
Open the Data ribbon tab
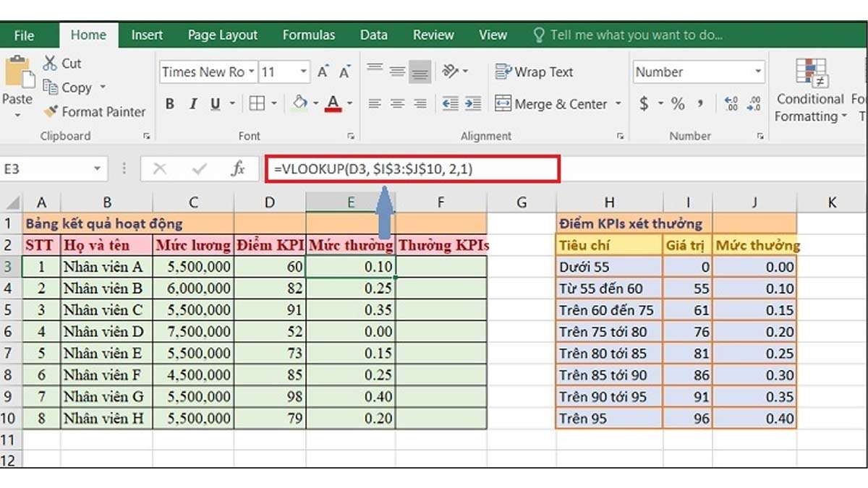[374, 34]
